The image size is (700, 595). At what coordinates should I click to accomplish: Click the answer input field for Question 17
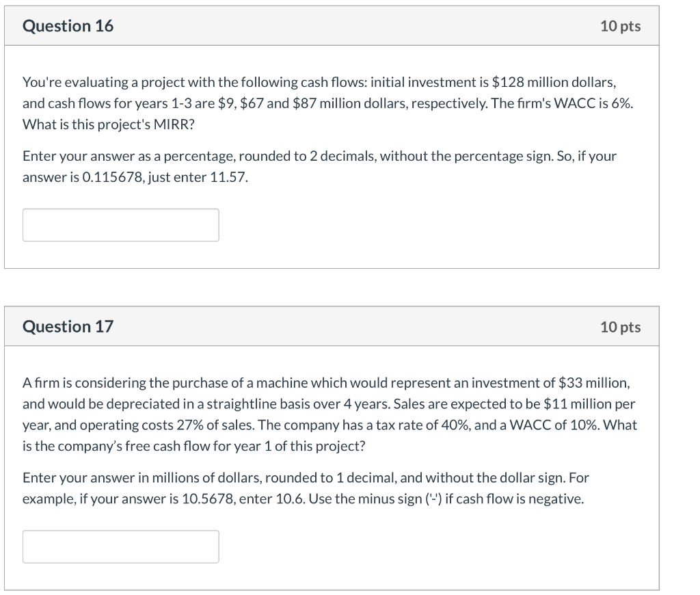pyautogui.click(x=120, y=546)
